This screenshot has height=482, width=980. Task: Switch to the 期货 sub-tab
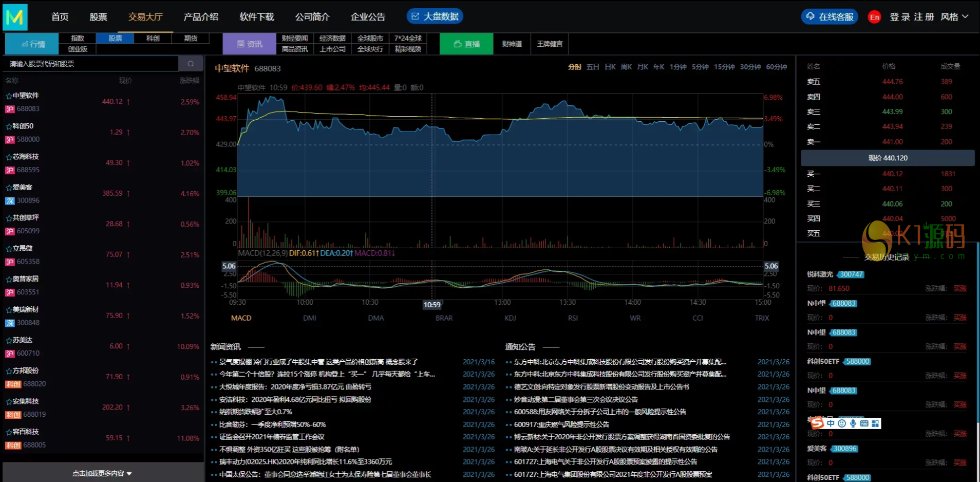(x=191, y=39)
